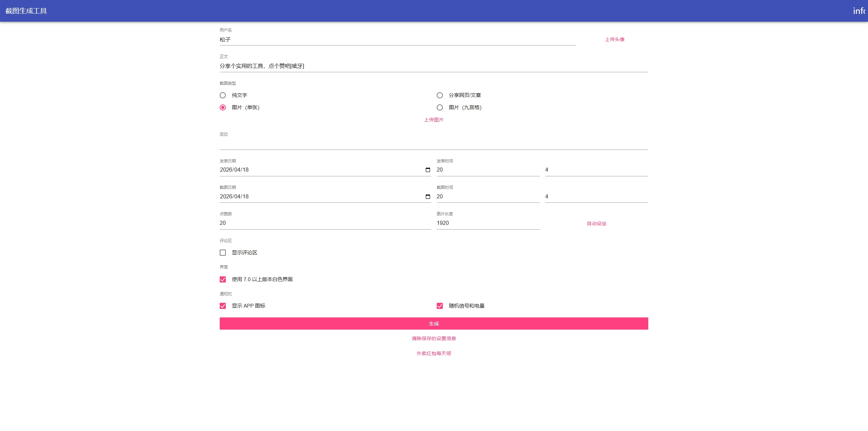Image resolution: width=868 pixels, height=431 pixels.
Task: Click the 点赞数 input field
Action: tap(325, 223)
